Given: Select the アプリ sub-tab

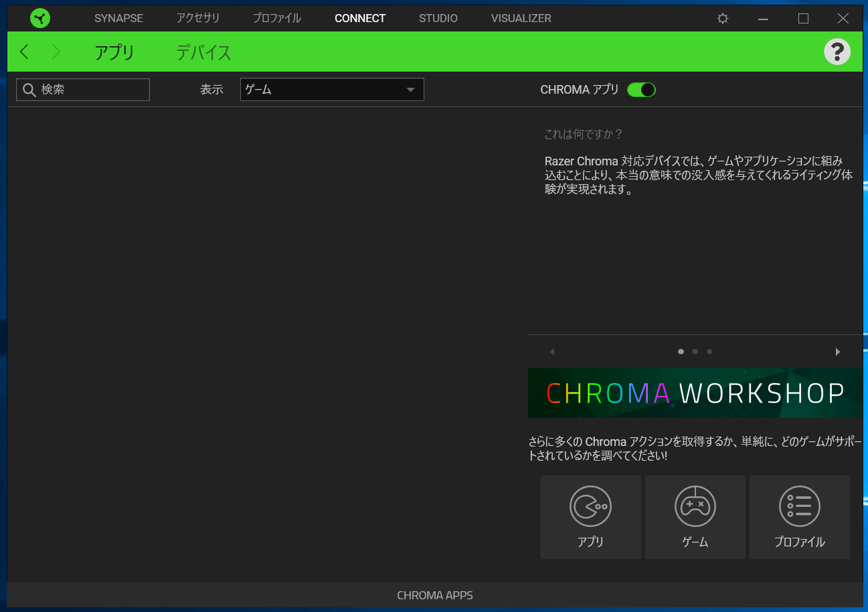Looking at the screenshot, I should pos(114,52).
